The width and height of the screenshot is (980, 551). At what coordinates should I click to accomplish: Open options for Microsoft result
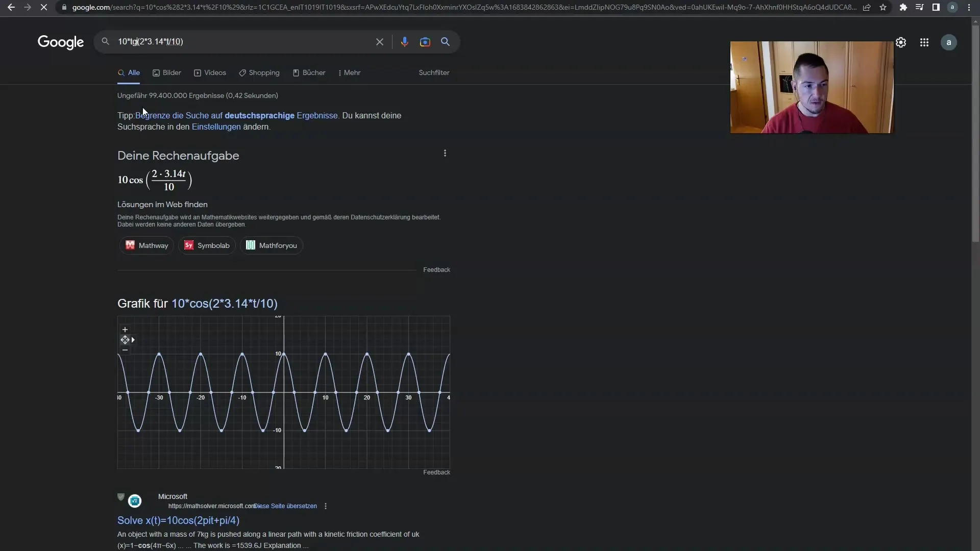(326, 506)
